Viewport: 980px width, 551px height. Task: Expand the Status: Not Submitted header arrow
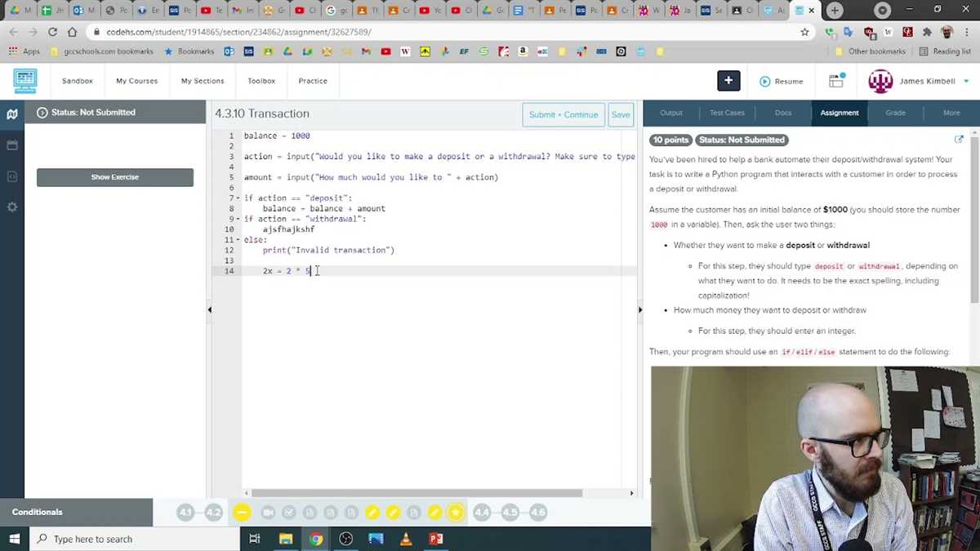[x=42, y=113]
